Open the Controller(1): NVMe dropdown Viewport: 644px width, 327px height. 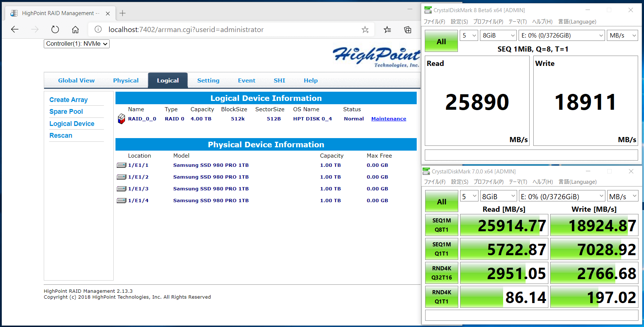[x=77, y=44]
